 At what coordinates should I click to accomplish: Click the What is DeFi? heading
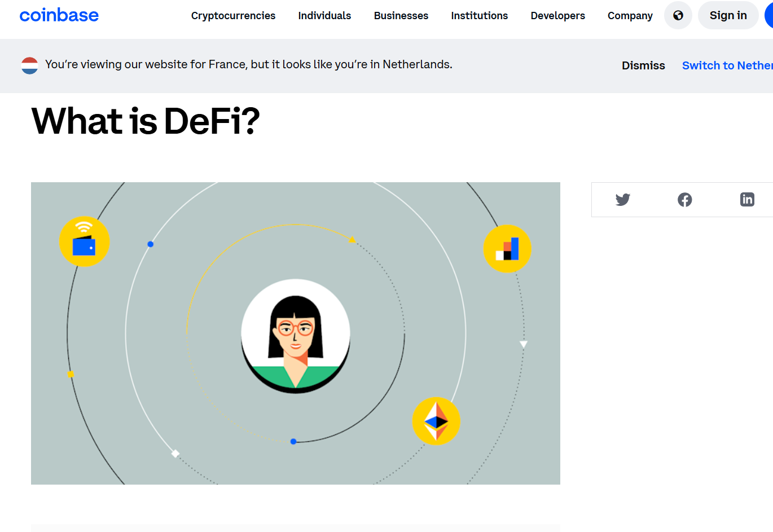click(x=146, y=121)
